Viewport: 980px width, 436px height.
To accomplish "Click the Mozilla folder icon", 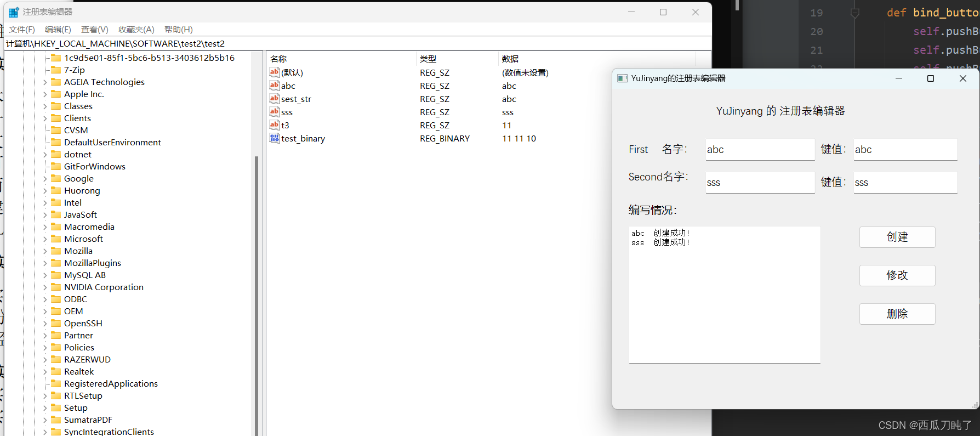I will (56, 251).
